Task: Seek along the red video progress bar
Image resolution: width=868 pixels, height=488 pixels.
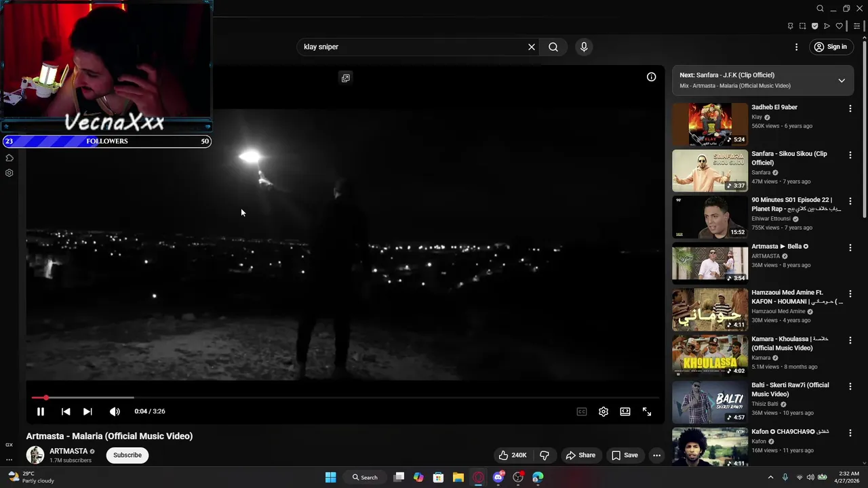Action: click(x=346, y=398)
